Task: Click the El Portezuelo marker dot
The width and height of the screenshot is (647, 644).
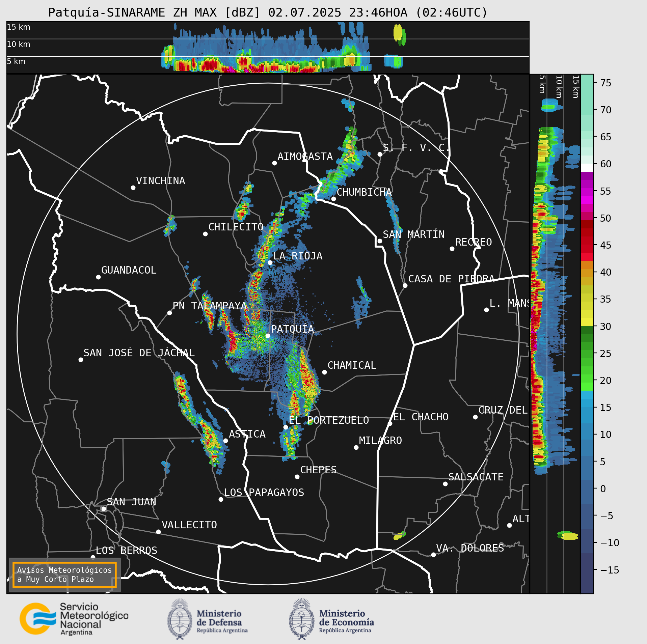Action: tap(286, 427)
